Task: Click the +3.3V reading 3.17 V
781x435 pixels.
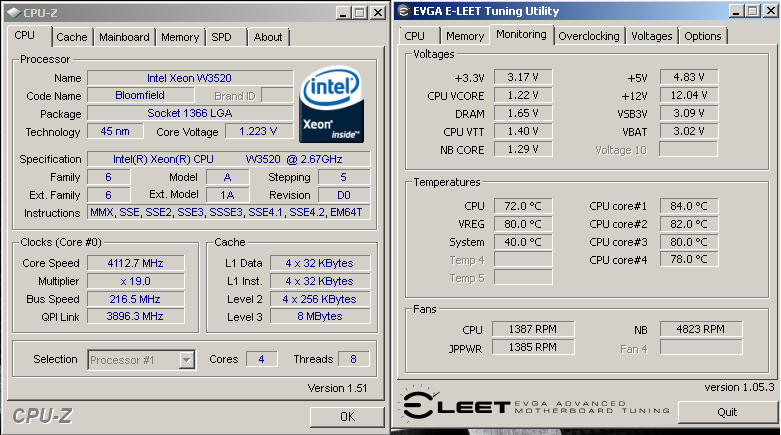Action: [x=523, y=77]
